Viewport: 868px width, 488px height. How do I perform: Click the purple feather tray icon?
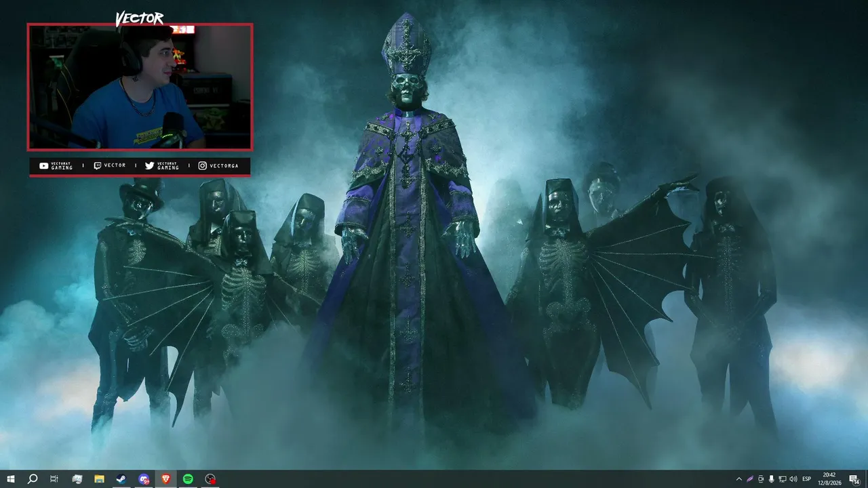750,479
